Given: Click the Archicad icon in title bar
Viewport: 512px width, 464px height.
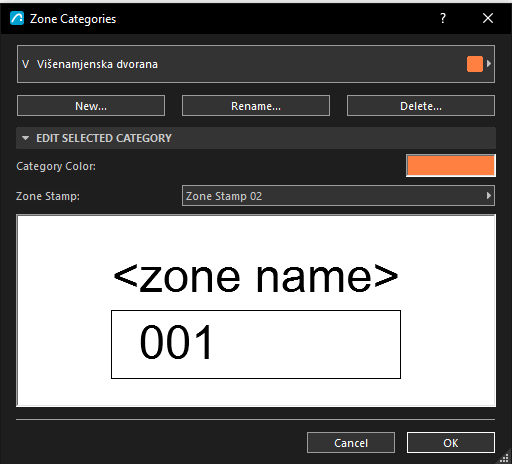Looking at the screenshot, I should point(17,18).
